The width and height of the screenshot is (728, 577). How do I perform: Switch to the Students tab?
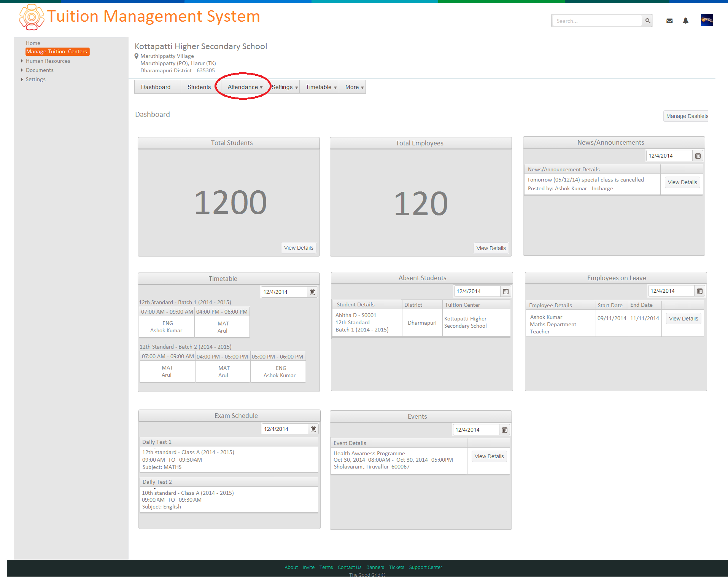tap(199, 87)
